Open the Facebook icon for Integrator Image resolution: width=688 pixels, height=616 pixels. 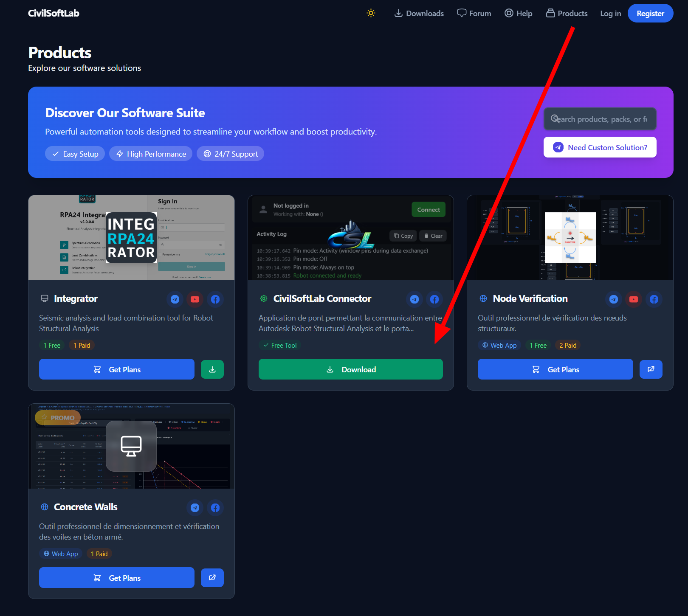click(x=215, y=299)
